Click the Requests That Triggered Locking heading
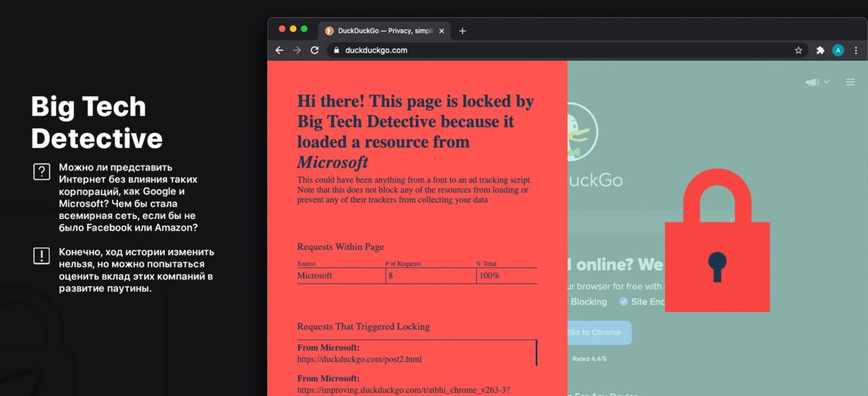The image size is (868, 396). point(364,327)
